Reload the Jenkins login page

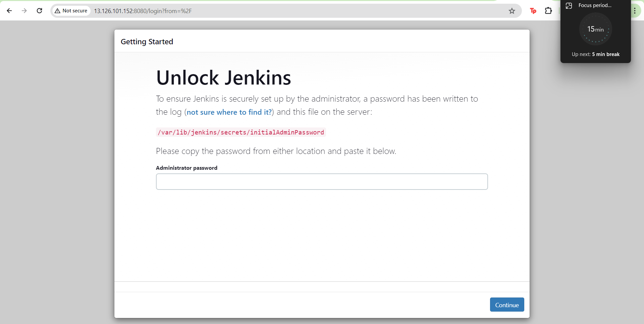pos(39,11)
